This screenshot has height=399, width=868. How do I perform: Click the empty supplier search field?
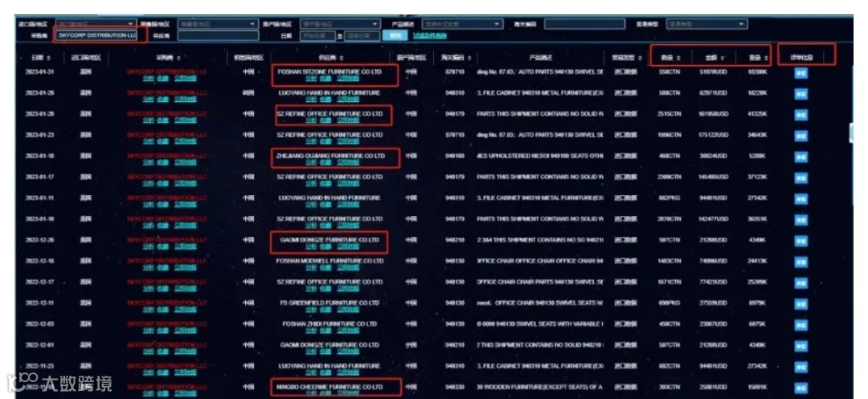point(218,35)
